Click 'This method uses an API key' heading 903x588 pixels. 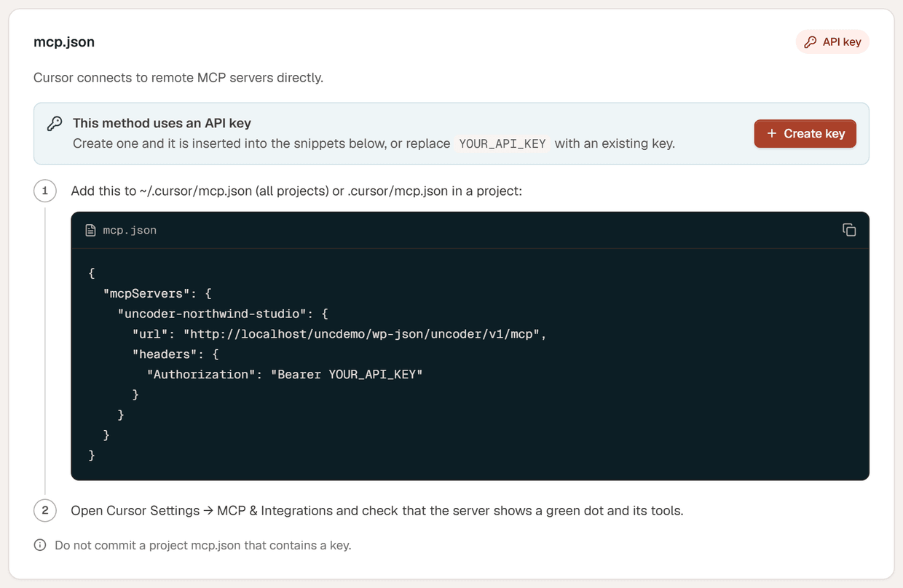pos(162,124)
